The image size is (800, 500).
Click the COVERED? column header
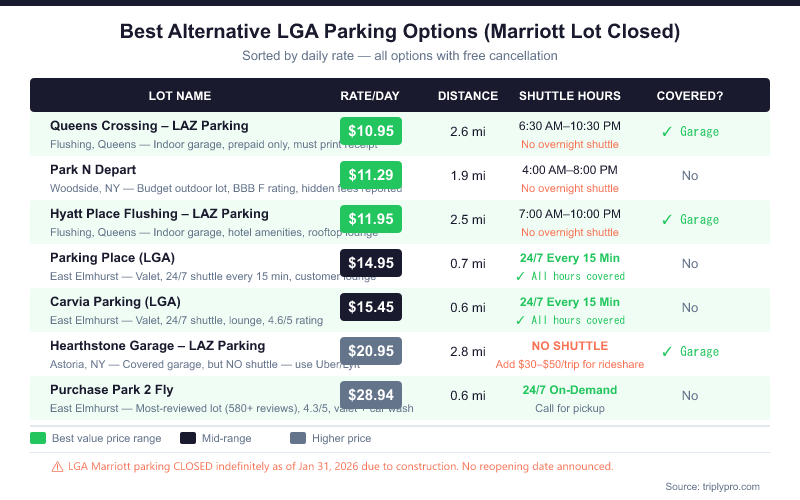click(690, 96)
